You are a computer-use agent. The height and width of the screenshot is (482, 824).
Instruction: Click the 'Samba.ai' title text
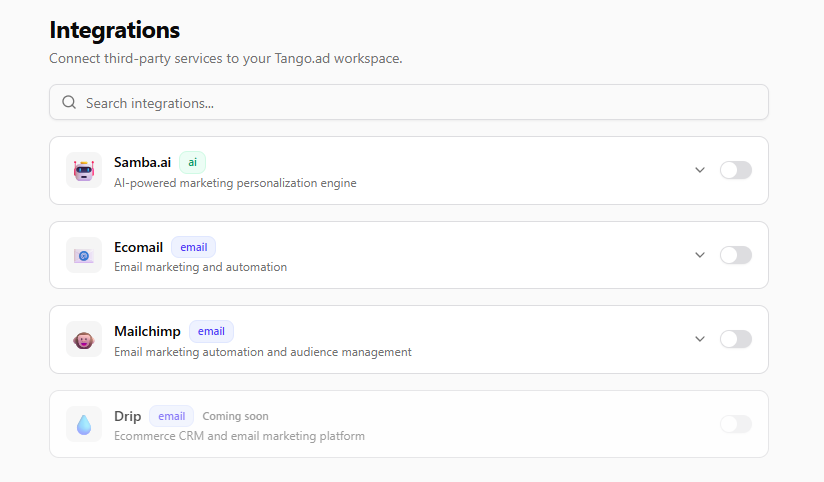(142, 162)
